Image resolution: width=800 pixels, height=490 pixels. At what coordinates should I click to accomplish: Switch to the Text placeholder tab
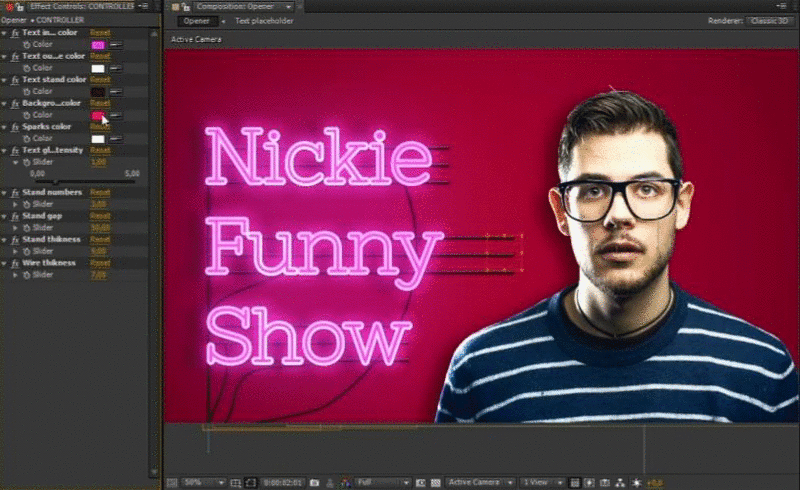263,20
